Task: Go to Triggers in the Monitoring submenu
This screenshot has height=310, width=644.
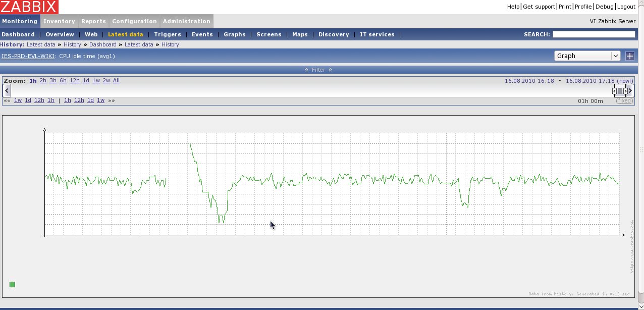Action: [167, 34]
